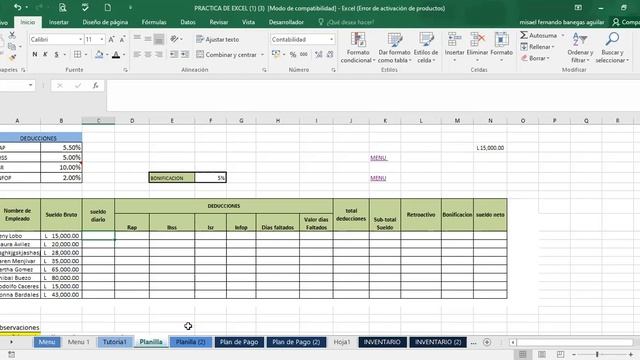Align cell text to the middle
The width and height of the screenshot is (640, 360).
coord(148,39)
